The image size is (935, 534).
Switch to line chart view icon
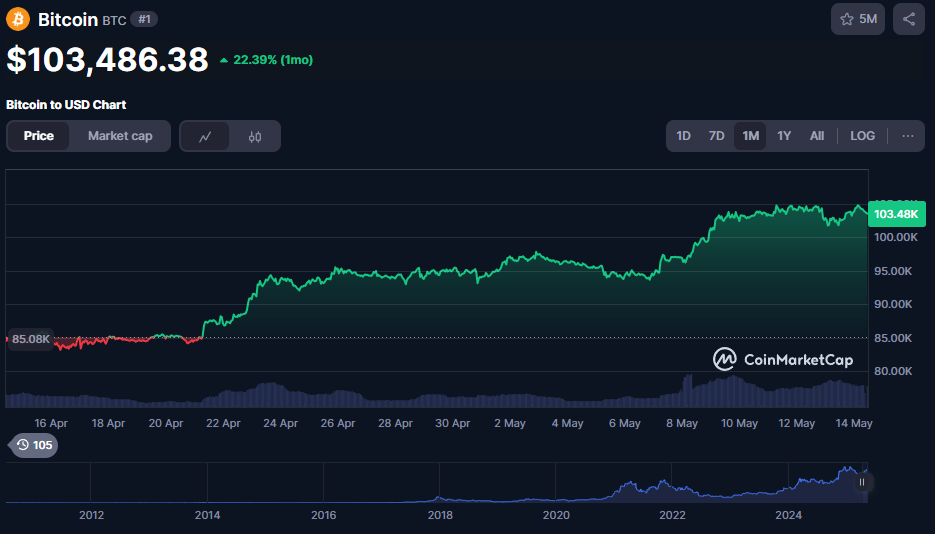click(205, 136)
